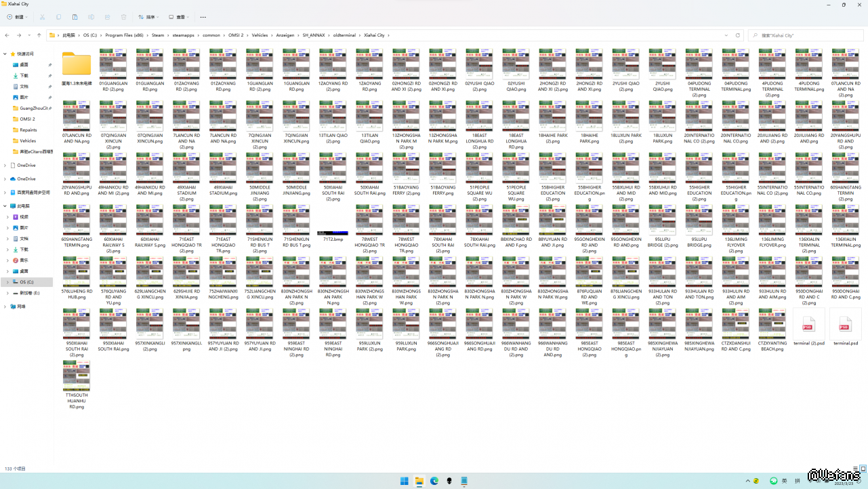Switch to details view in status bar
The image size is (868, 489).
pyautogui.click(x=856, y=468)
